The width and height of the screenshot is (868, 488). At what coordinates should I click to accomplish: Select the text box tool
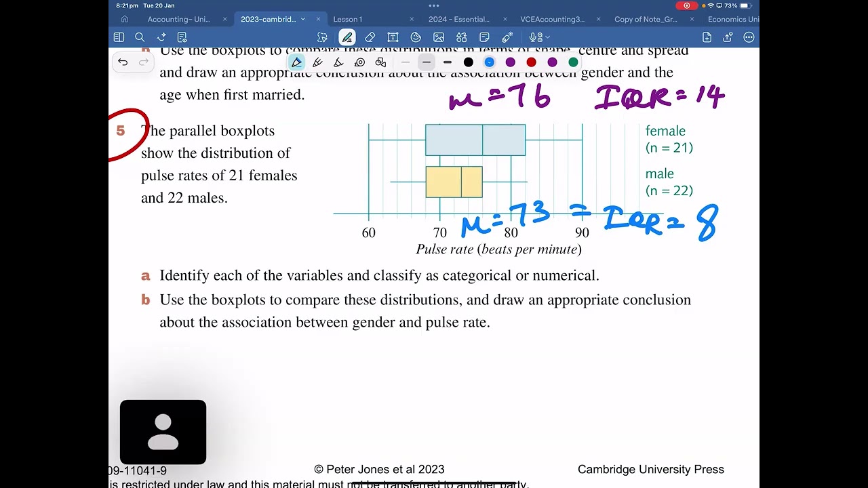pos(393,37)
